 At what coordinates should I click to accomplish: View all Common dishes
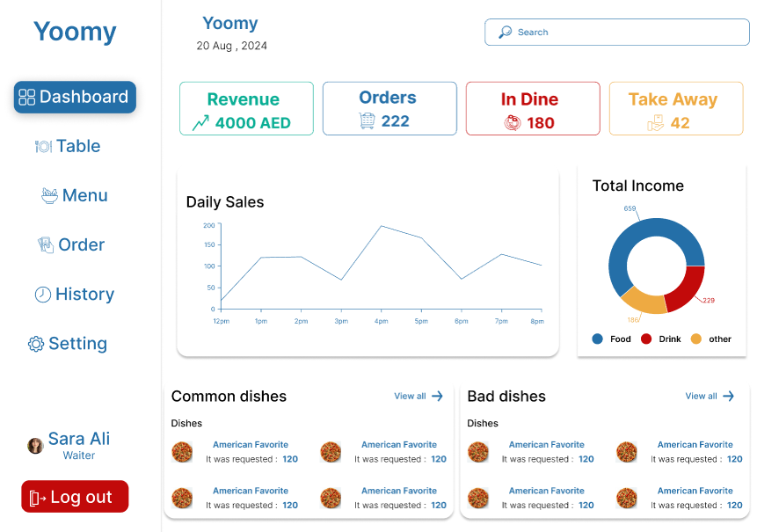click(x=419, y=397)
